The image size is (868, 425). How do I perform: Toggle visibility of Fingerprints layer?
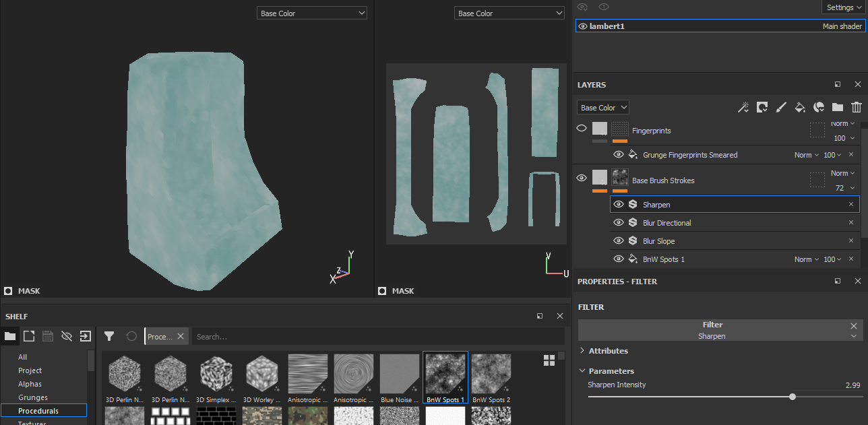pos(582,128)
